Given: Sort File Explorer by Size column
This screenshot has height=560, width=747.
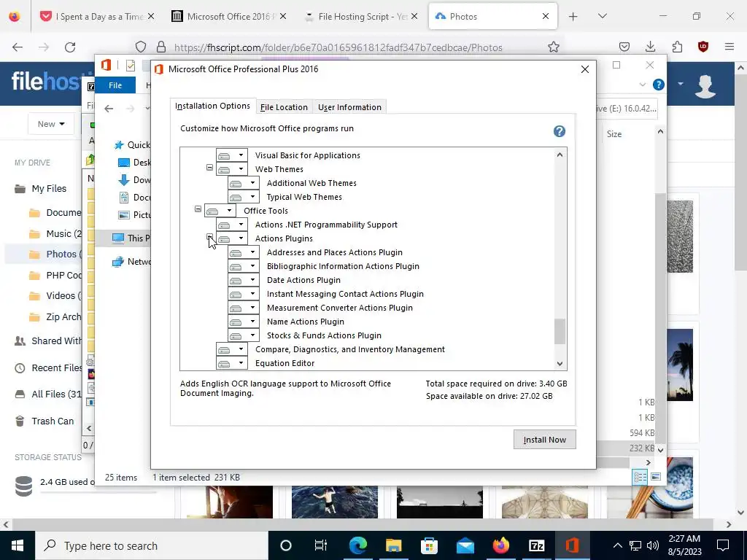Looking at the screenshot, I should tap(614, 134).
